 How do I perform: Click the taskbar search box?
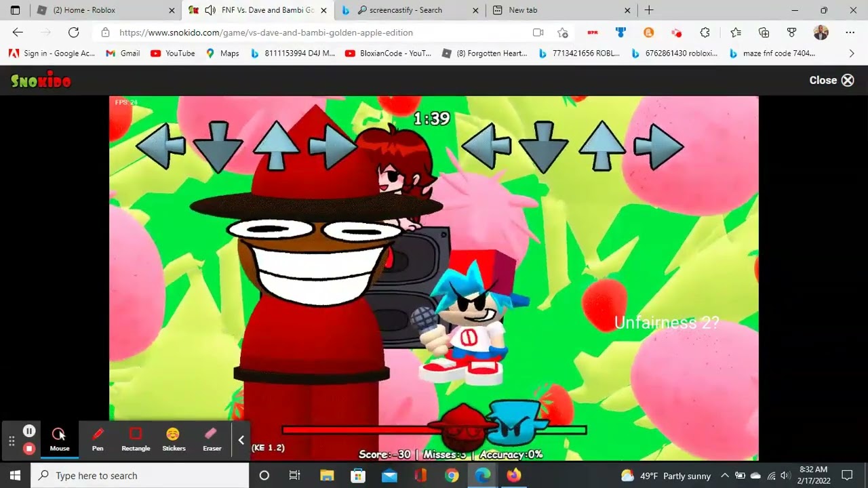point(140,475)
